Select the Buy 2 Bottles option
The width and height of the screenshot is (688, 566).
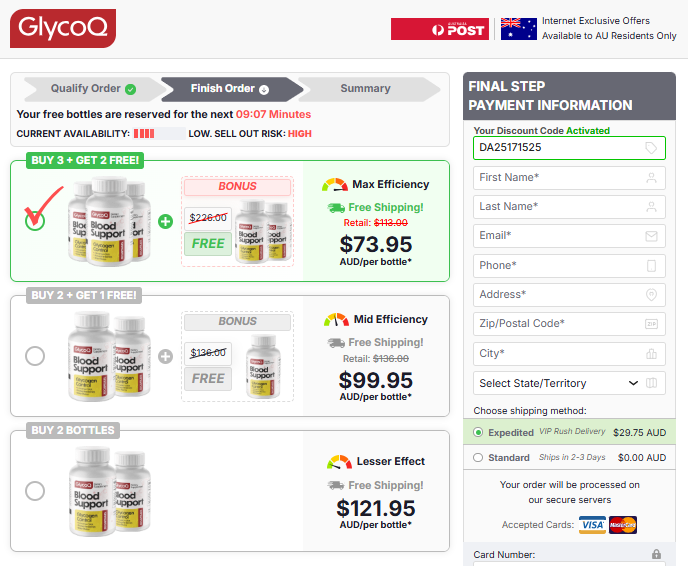[35, 490]
